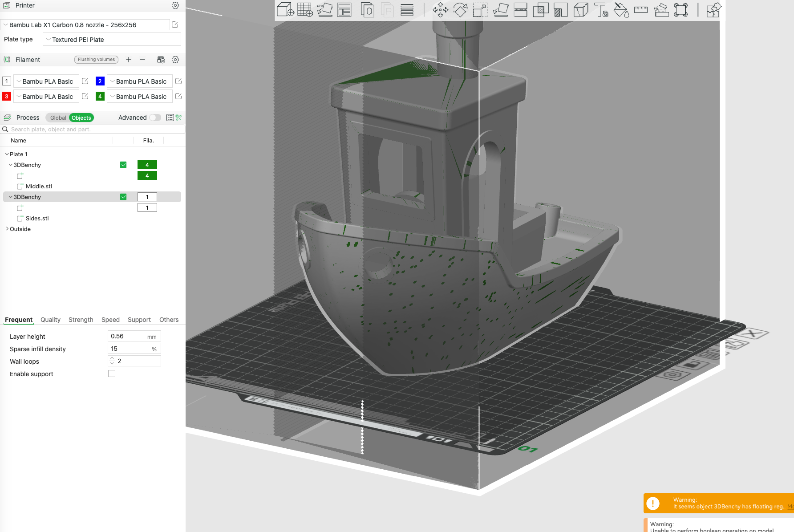This screenshot has width=794, height=532.
Task: Select the Assemble tool icon
Action: pos(661,10)
